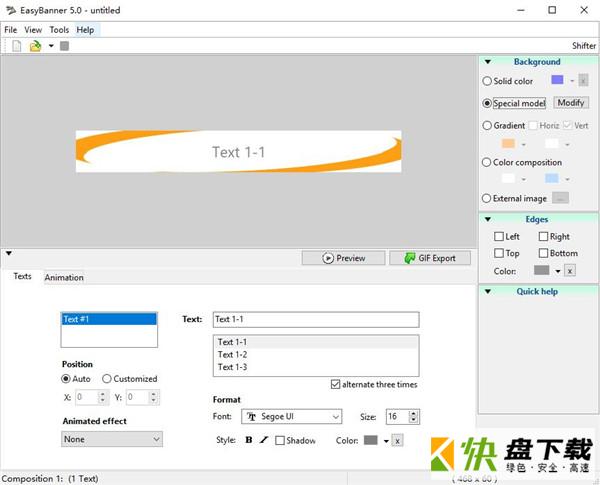Select the Special model radio button

tap(487, 103)
